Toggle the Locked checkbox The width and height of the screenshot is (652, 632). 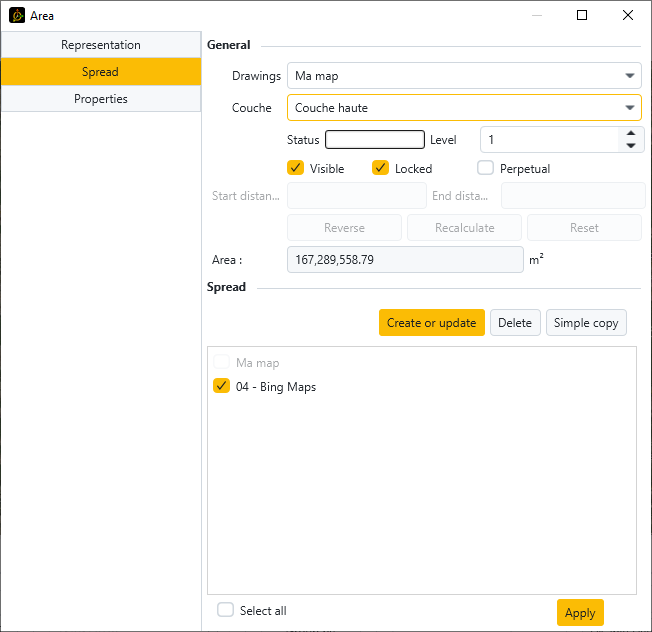click(x=380, y=168)
